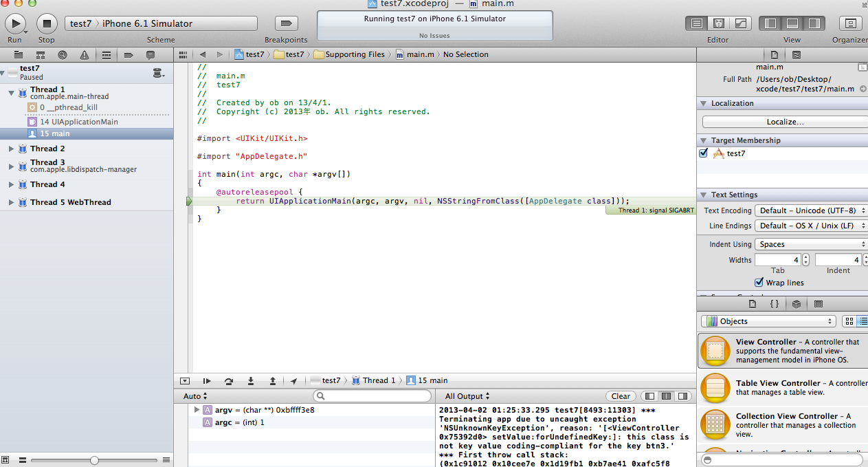The width and height of the screenshot is (868, 467).
Task: Click the variables view search field
Action: coord(372,395)
